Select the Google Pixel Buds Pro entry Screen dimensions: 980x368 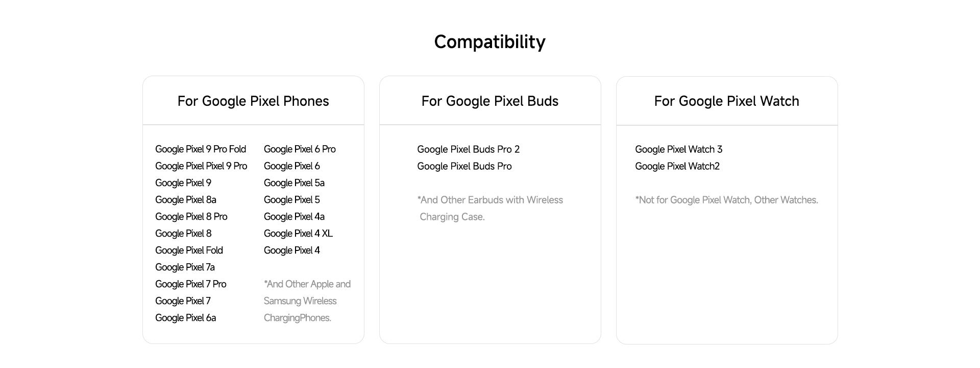point(464,166)
